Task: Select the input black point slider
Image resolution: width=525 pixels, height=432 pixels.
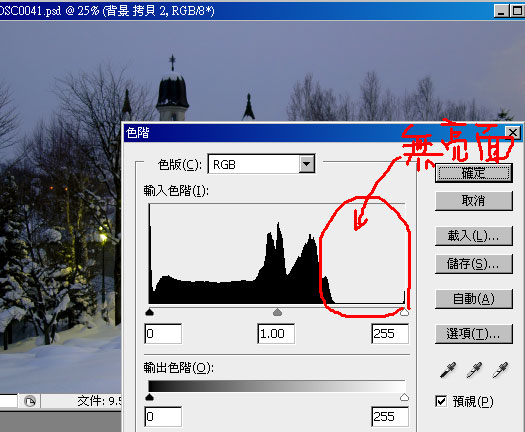Action: click(149, 312)
